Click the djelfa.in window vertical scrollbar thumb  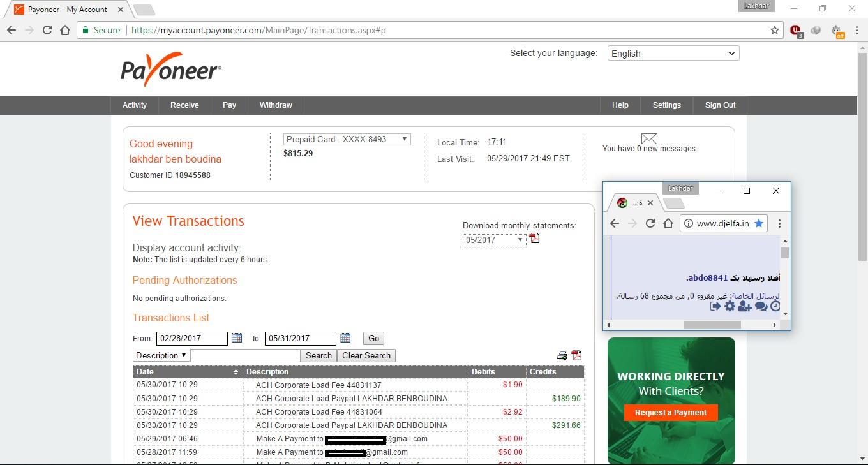coord(785,253)
